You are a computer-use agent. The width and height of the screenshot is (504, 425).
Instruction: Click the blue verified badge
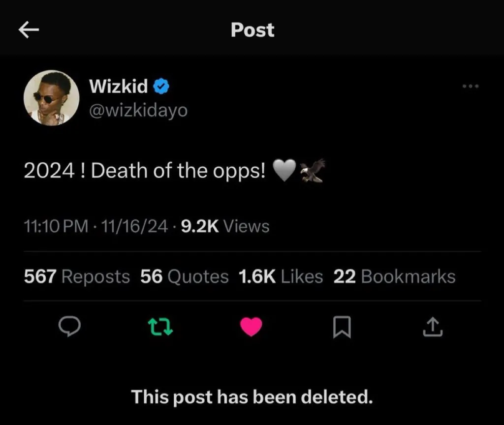coord(162,87)
